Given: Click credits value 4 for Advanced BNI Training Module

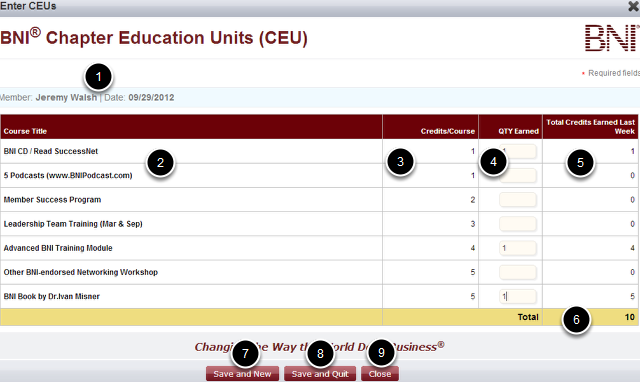Looking at the screenshot, I should pos(473,248).
